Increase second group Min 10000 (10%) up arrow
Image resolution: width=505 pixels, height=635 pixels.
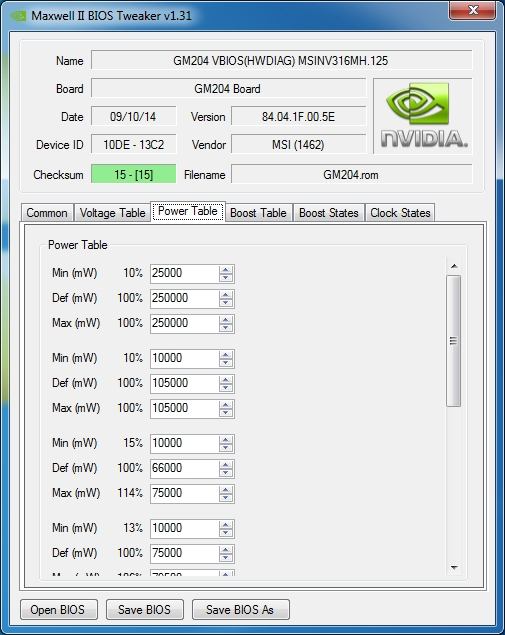(x=226, y=355)
